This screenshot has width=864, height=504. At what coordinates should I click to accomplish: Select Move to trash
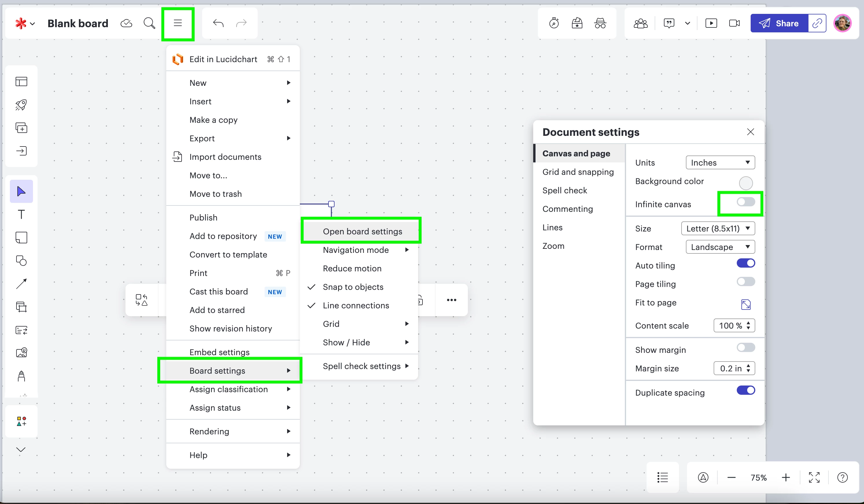click(233, 194)
